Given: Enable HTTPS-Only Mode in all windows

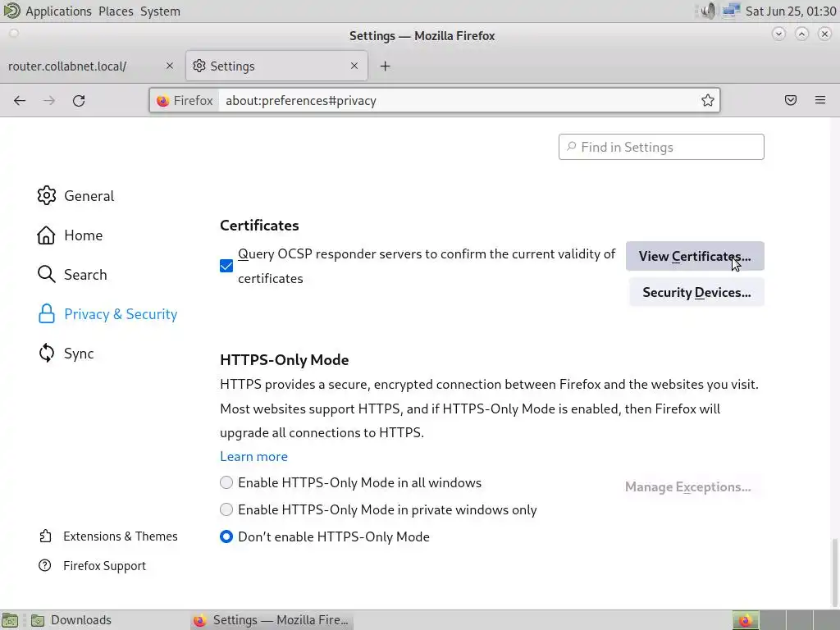Looking at the screenshot, I should point(226,482).
